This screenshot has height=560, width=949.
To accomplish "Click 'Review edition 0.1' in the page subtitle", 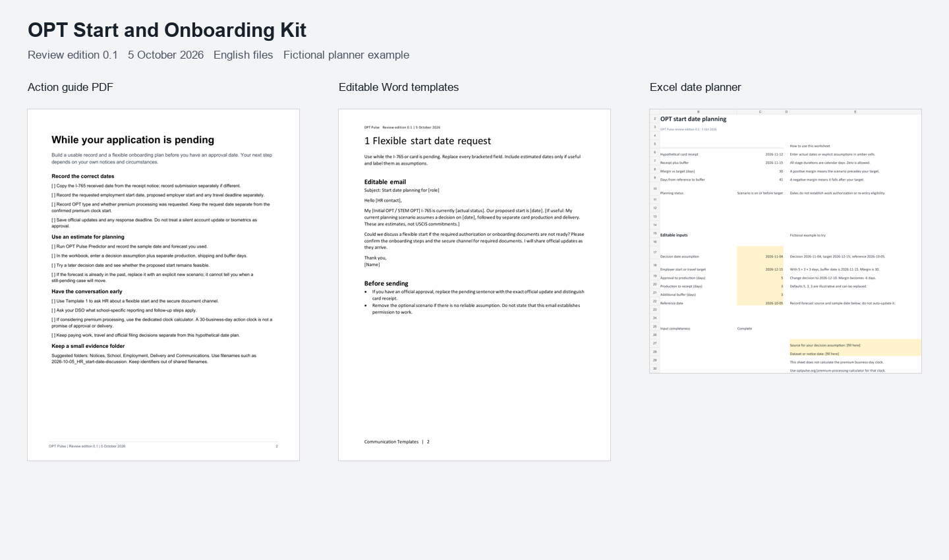I will click(x=72, y=55).
